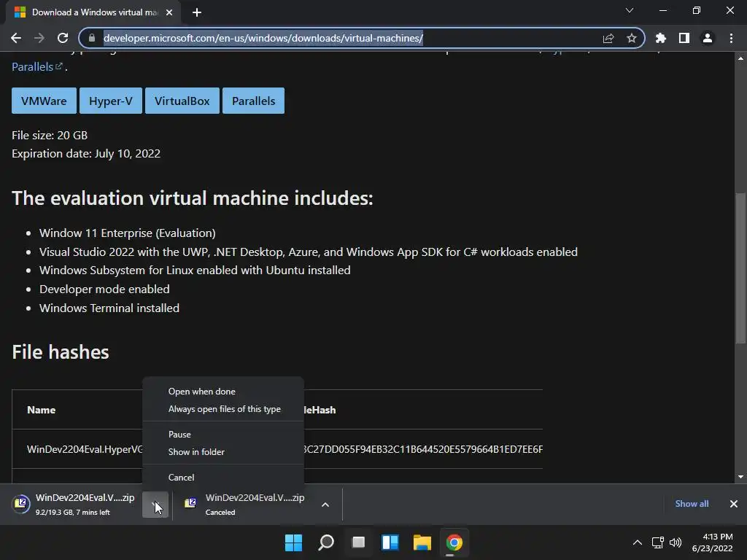Viewport: 747px width, 560px height.
Task: Reload the current page
Action: pos(63,38)
